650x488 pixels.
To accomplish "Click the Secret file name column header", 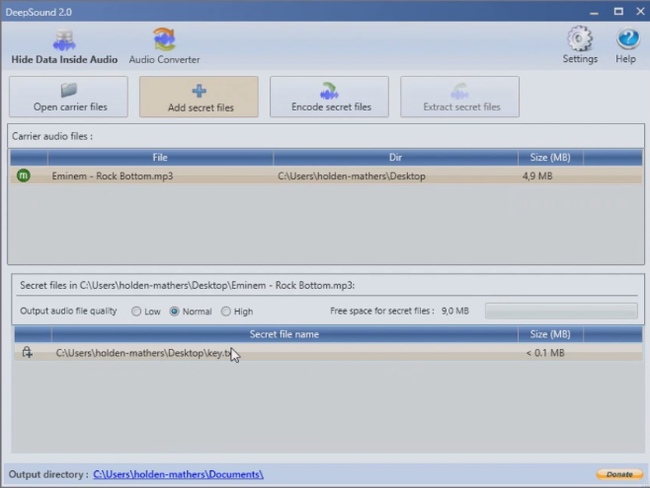I will [284, 334].
